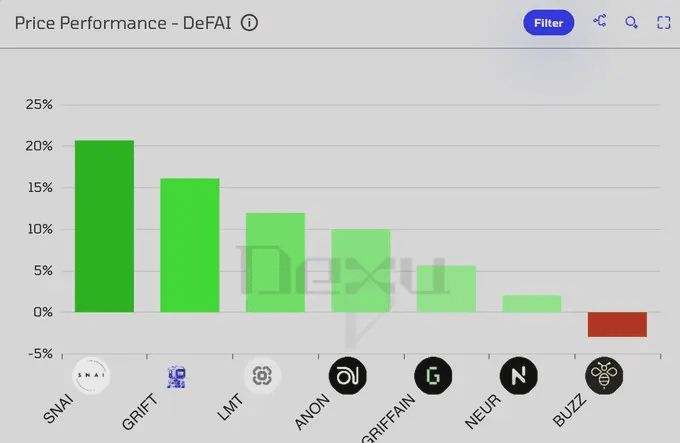This screenshot has width=680, height=443.
Task: Click the BUZZ bee logo
Action: pos(604,375)
